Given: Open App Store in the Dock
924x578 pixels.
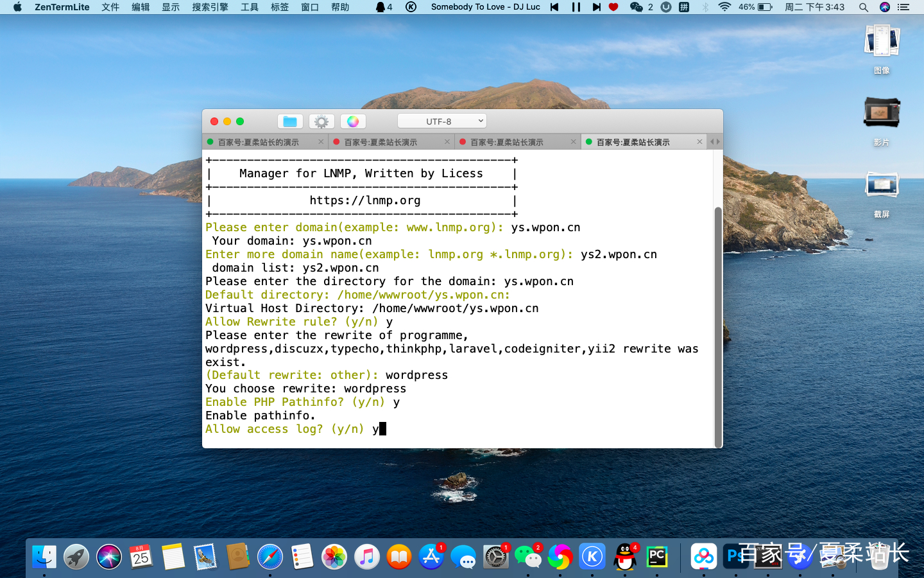Looking at the screenshot, I should click(x=431, y=556).
